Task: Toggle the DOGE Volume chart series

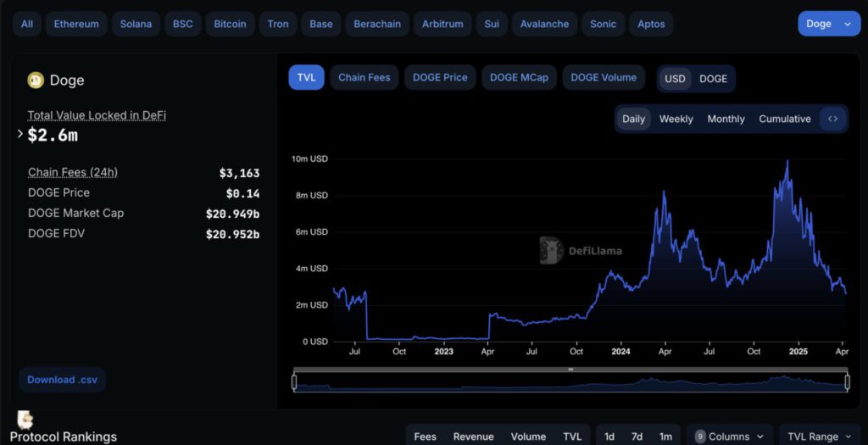Action: point(604,77)
